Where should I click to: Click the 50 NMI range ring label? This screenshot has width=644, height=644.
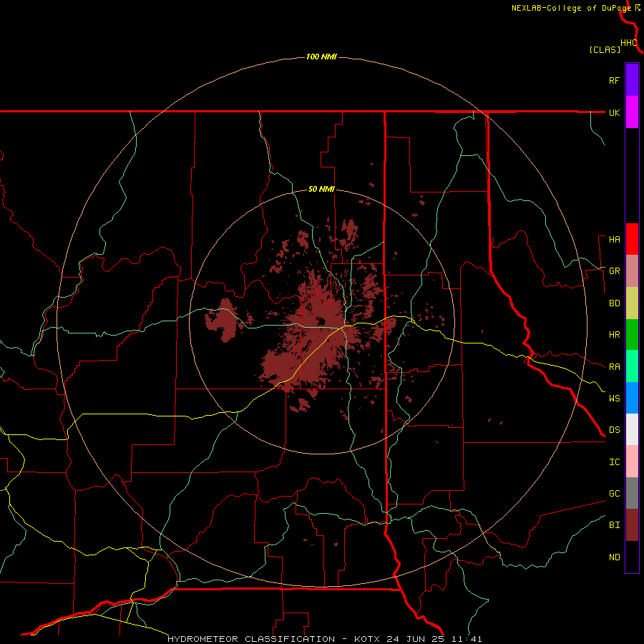(321, 190)
